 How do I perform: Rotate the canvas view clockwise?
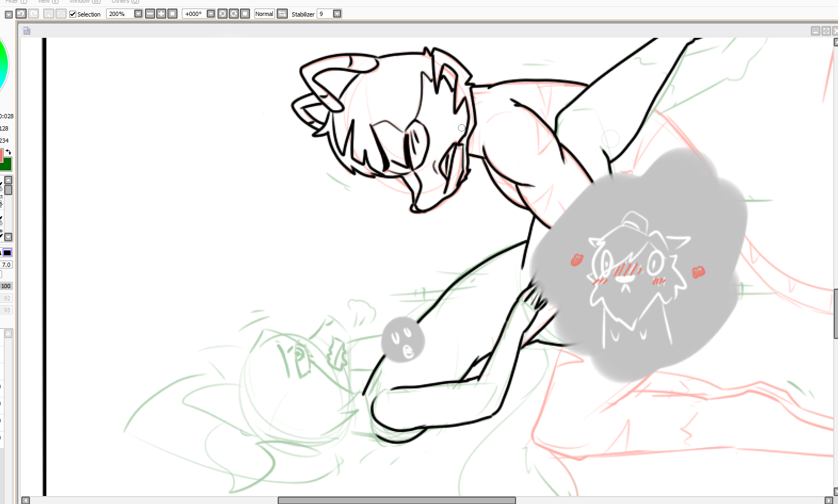point(233,14)
